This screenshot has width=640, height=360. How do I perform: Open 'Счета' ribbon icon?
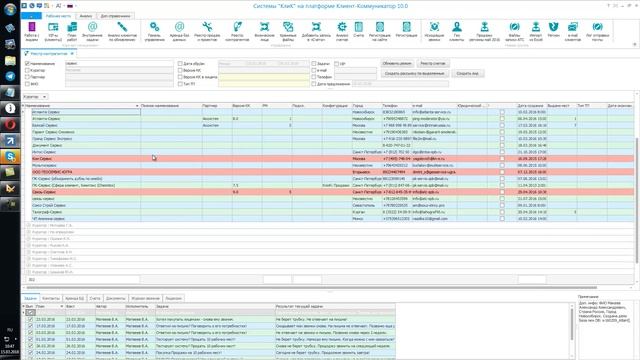click(x=358, y=30)
